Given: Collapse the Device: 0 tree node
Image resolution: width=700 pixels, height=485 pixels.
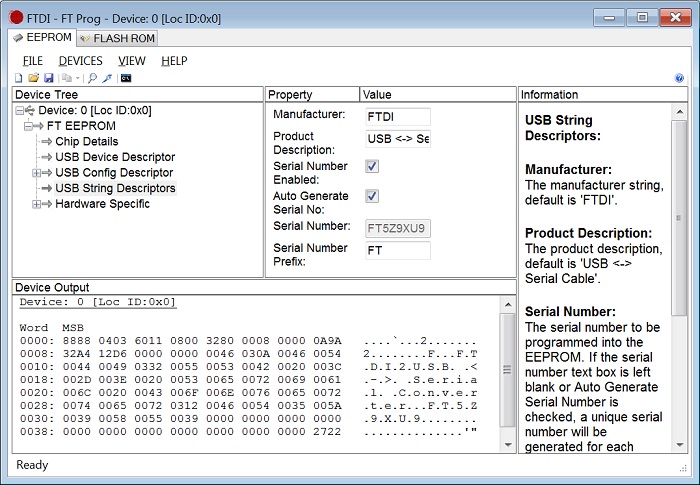Looking at the screenshot, I should [x=19, y=110].
